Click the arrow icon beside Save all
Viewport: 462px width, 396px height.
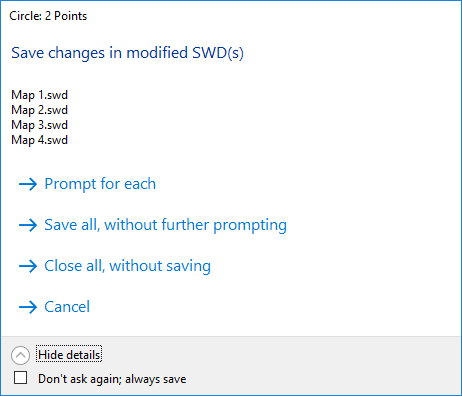28,225
